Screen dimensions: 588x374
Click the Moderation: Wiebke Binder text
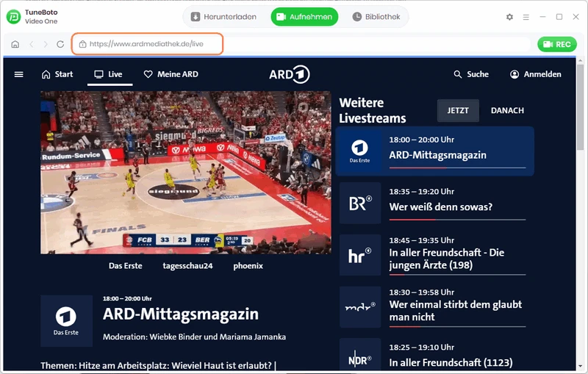point(194,337)
